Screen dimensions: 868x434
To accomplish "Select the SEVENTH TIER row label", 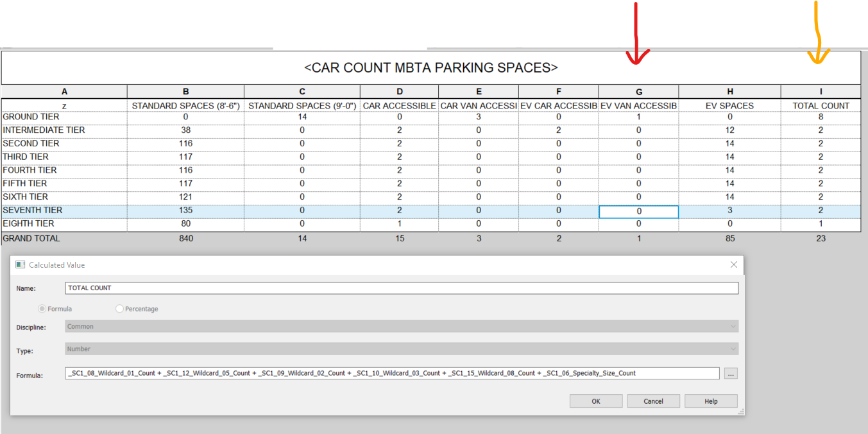I will point(32,210).
